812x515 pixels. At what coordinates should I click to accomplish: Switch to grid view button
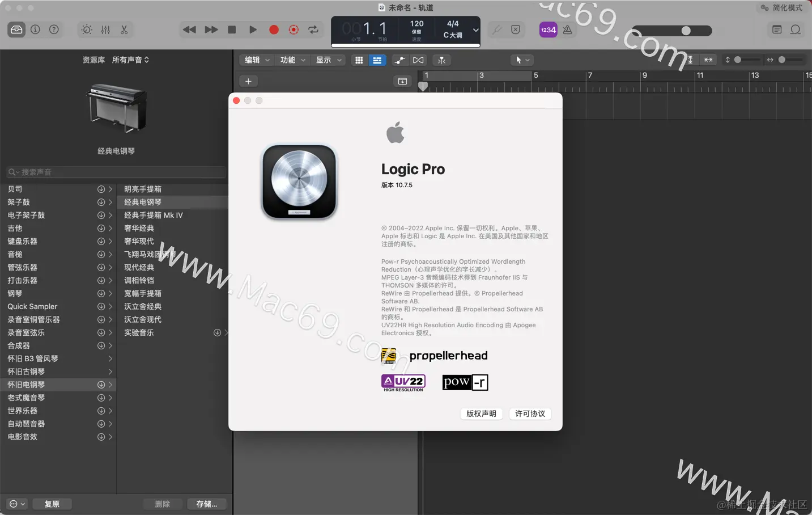(359, 60)
